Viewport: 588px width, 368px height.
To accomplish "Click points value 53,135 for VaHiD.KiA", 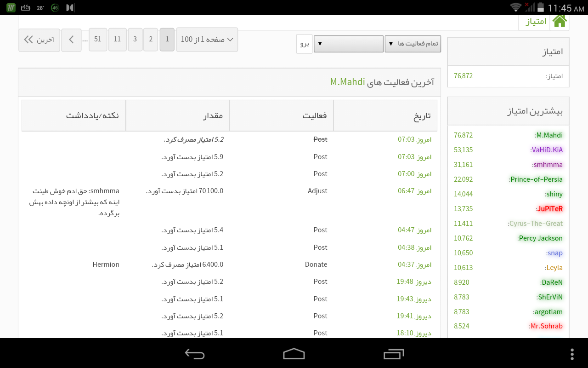I will (x=463, y=150).
